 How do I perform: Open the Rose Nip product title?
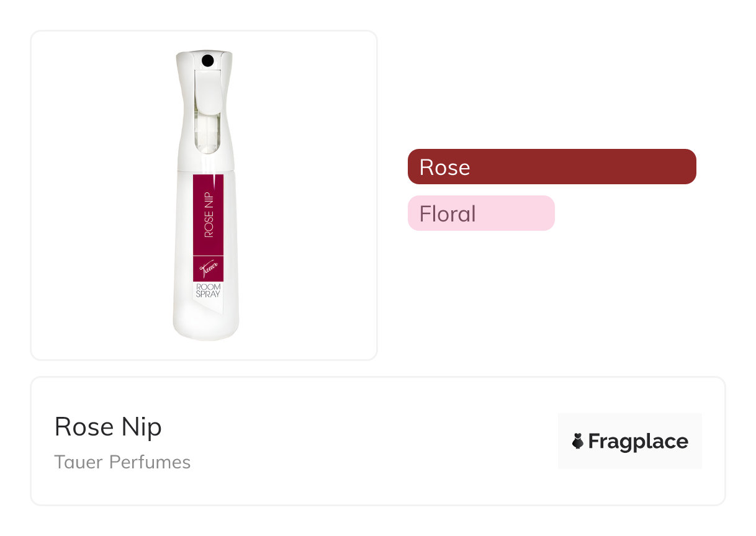pos(108,427)
